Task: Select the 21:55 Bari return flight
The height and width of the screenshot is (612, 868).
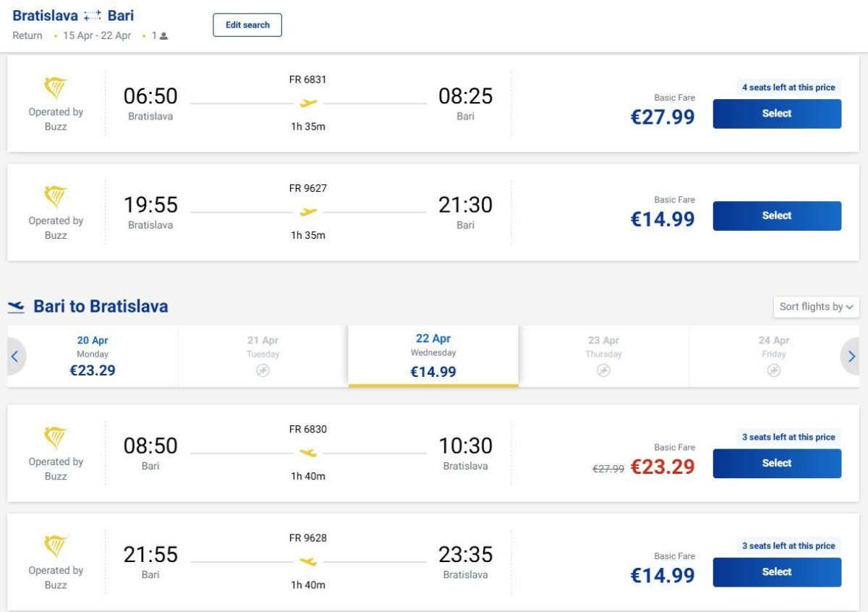Action: 777,572
